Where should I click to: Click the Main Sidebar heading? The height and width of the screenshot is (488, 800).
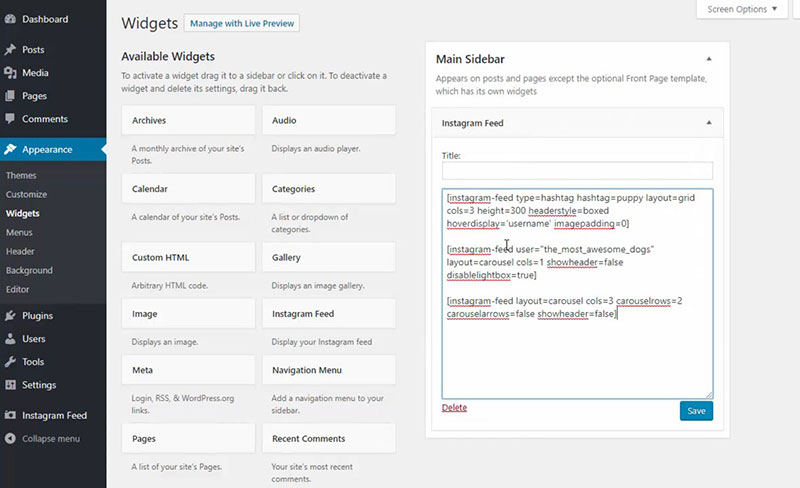(470, 59)
